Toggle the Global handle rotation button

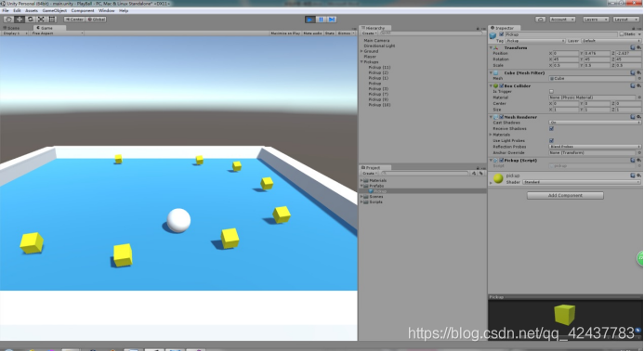click(97, 19)
